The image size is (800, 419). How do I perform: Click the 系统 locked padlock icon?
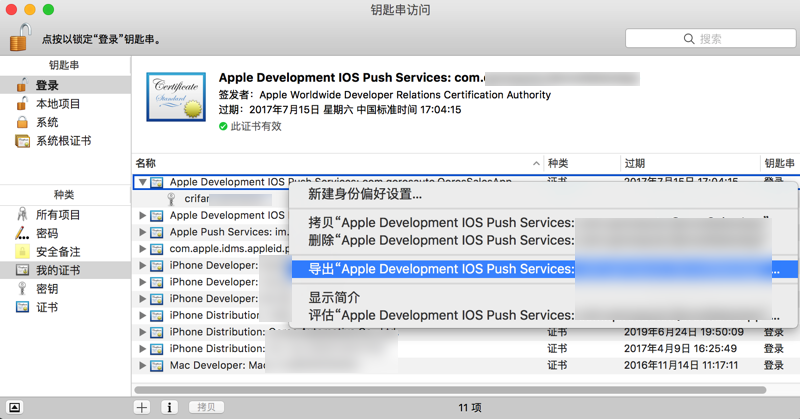22,122
